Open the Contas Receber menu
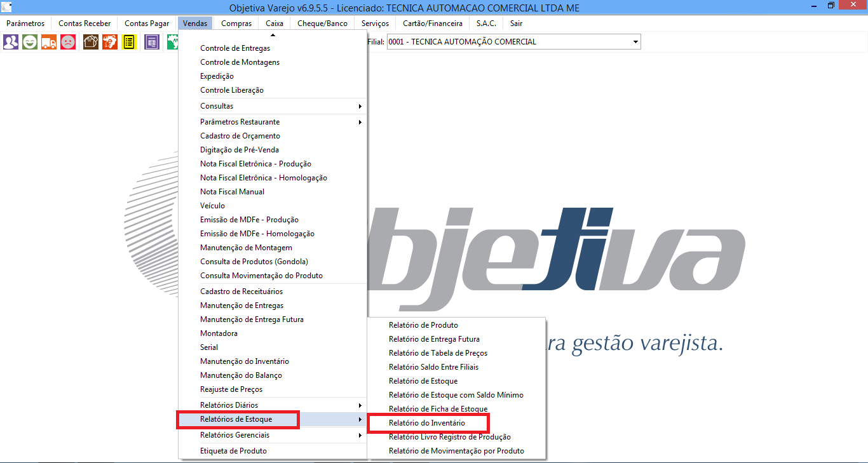This screenshot has height=463, width=868. (x=85, y=23)
